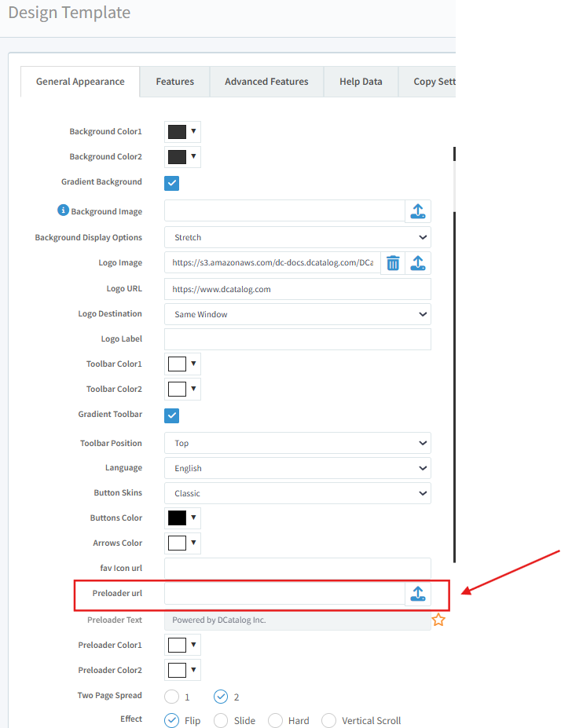The height and width of the screenshot is (728, 561).
Task: Click upload icon beside Logo Image field
Action: pos(418,263)
